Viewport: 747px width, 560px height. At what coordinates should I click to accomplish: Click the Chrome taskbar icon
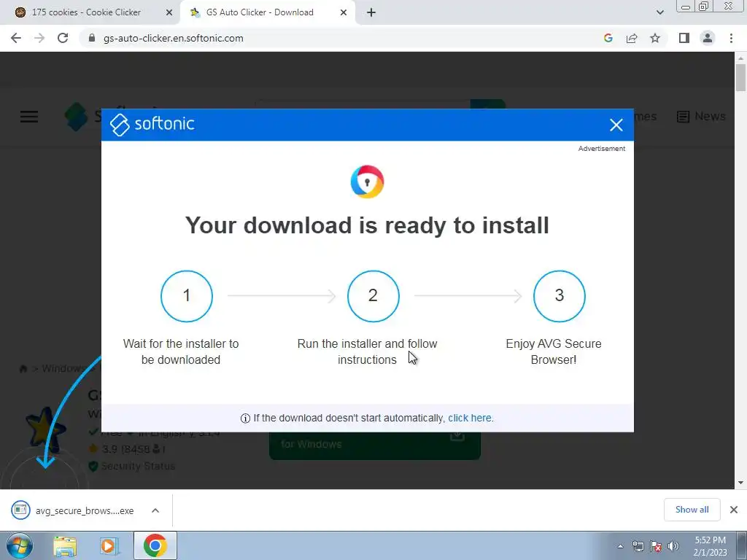click(x=155, y=545)
